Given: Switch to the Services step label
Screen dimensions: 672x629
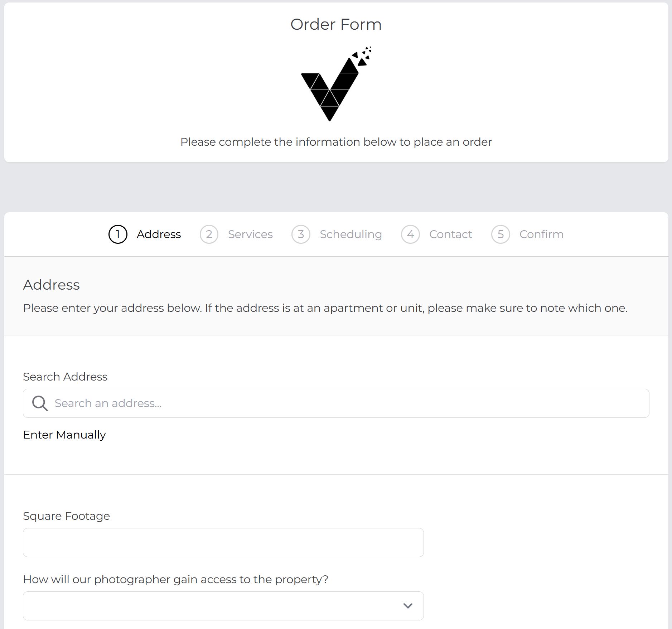Looking at the screenshot, I should [250, 234].
